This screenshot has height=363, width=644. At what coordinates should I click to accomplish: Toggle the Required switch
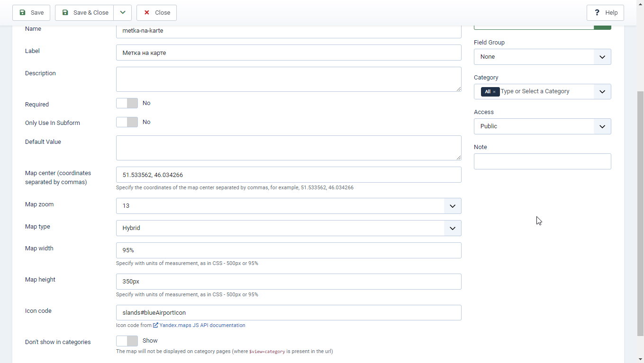[127, 103]
